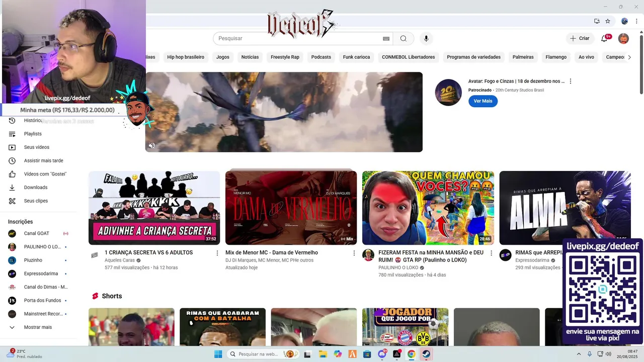Select the Programas de variedades chip
The height and width of the screenshot is (362, 644).
[473, 57]
